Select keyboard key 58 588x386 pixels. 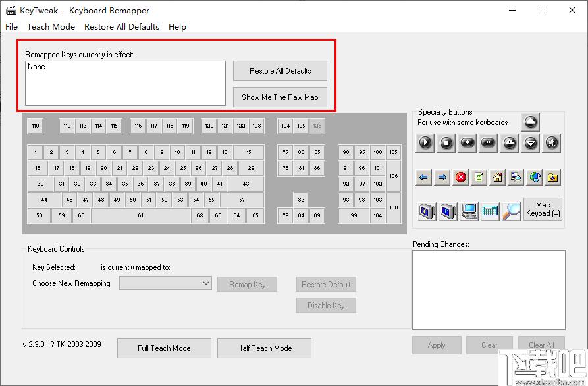click(39, 215)
